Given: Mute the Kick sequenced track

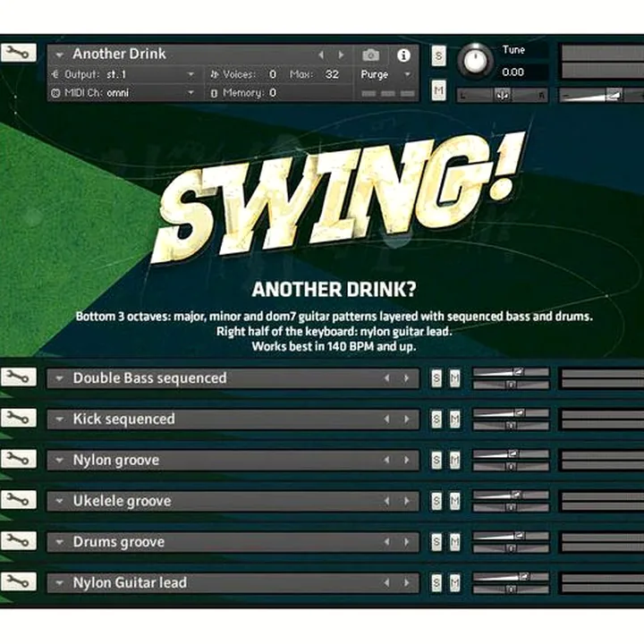Looking at the screenshot, I should pyautogui.click(x=454, y=419).
